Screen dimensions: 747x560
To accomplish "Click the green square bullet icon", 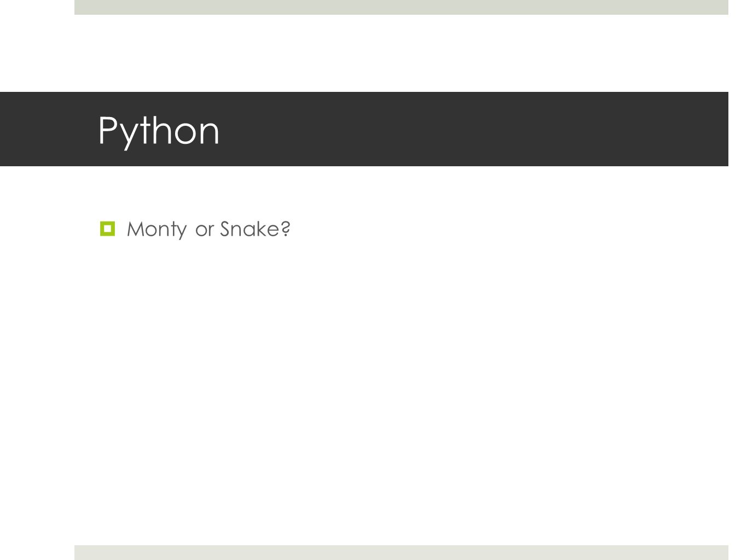I will (107, 229).
